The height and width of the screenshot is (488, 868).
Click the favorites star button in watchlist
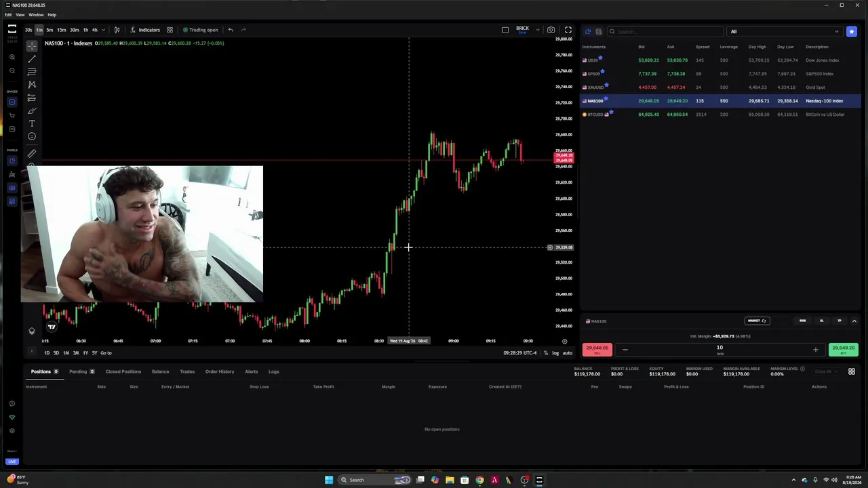(x=851, y=31)
